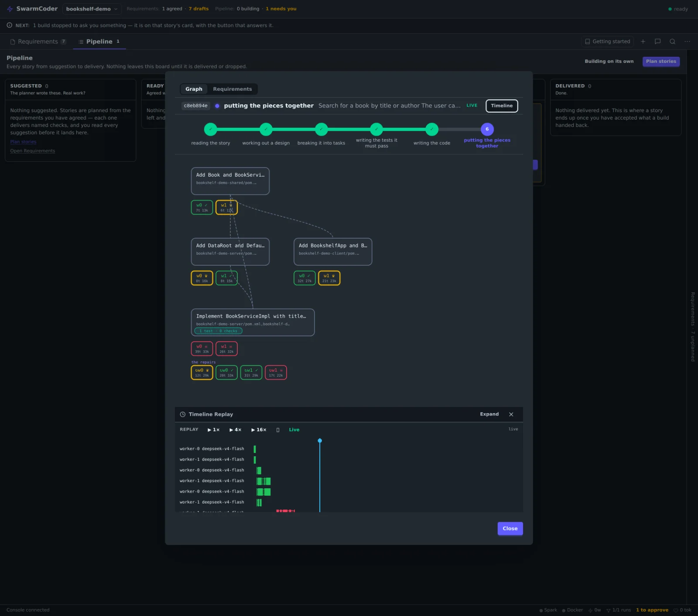Follow the Open Requirements link
The image size is (698, 616).
33,151
